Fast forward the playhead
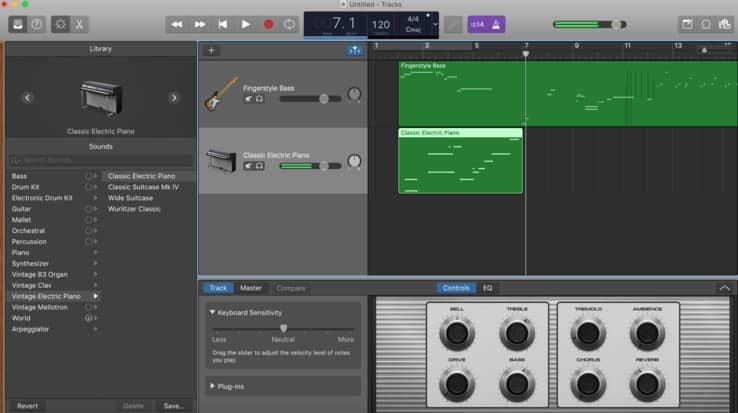Image resolution: width=738 pixels, height=413 pixels. [x=200, y=24]
